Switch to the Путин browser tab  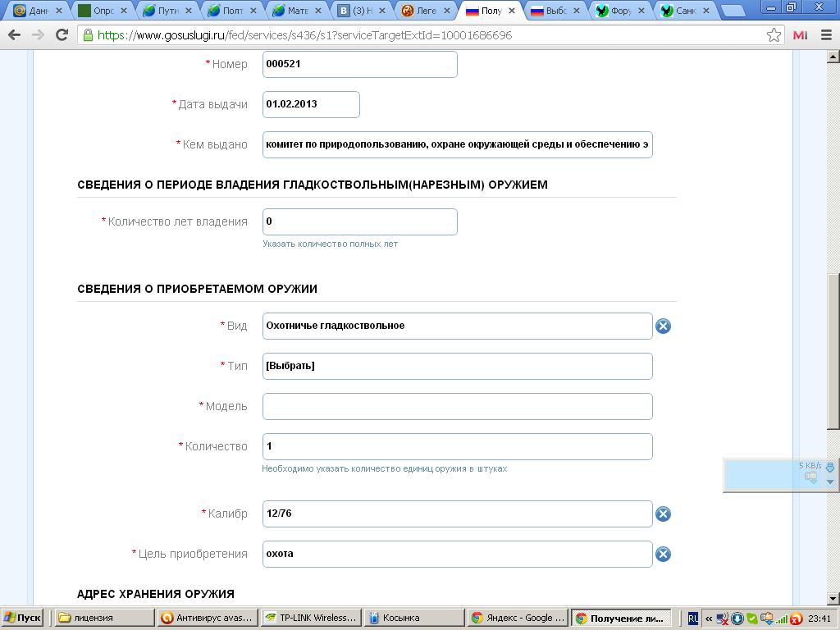(x=168, y=11)
